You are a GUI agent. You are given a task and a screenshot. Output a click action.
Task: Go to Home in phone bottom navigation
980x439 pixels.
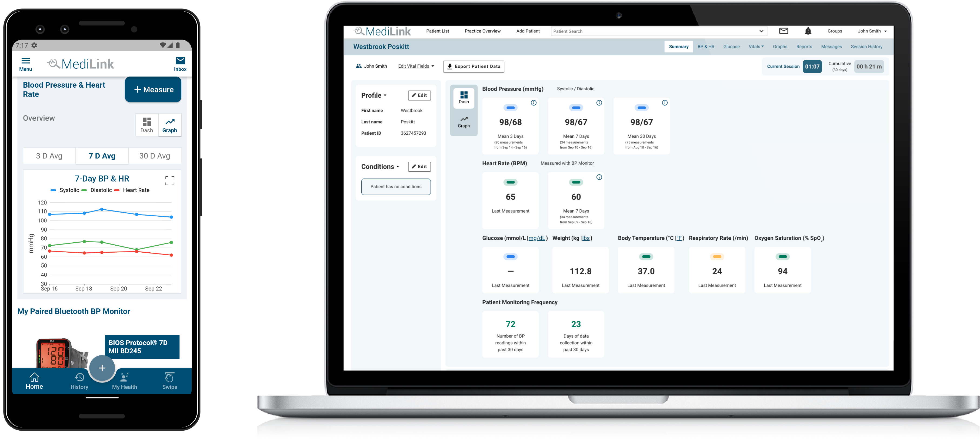(x=34, y=381)
